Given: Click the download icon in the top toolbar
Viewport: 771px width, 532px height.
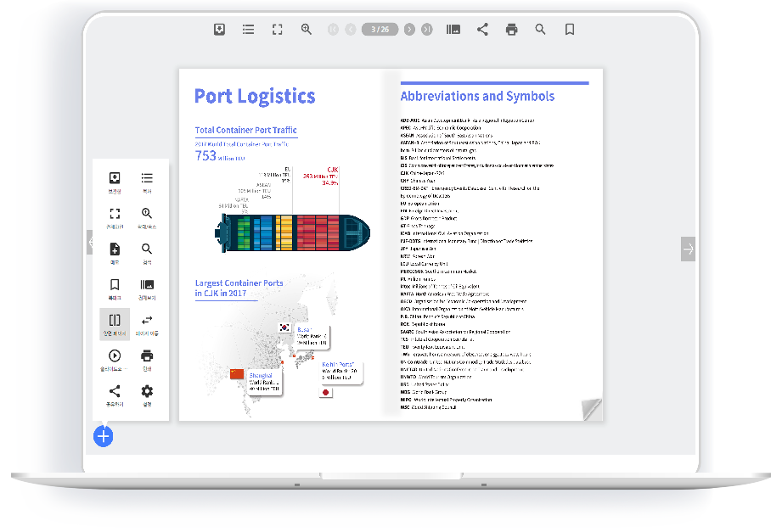Looking at the screenshot, I should tap(219, 30).
